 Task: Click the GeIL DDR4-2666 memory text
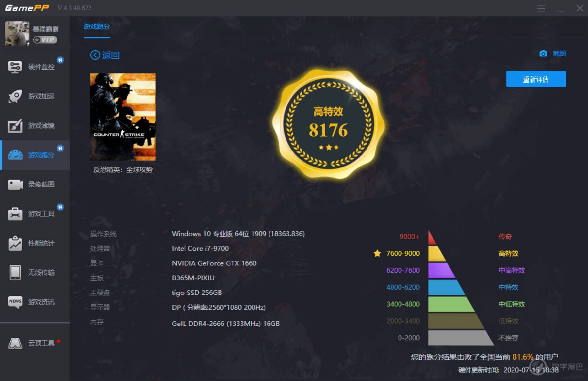tap(226, 324)
